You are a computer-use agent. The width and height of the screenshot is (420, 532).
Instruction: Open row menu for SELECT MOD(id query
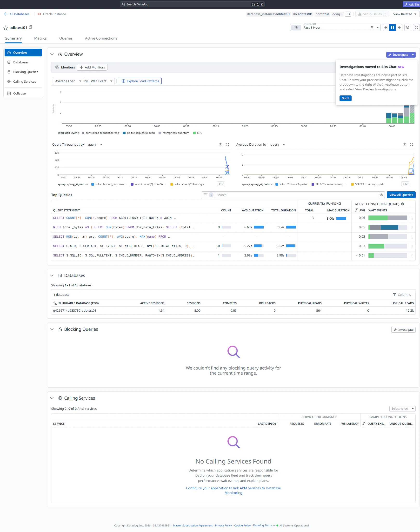[412, 237]
